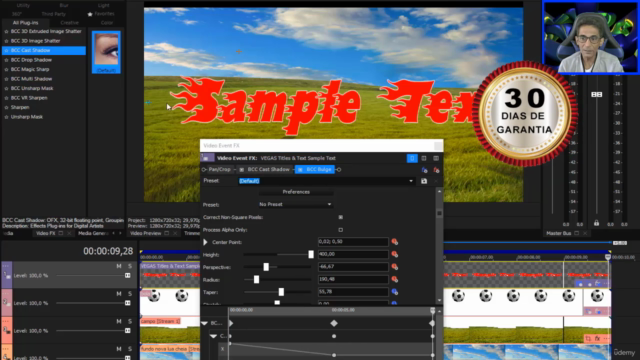The image size is (640, 360).
Task: Expand the Center Point parameter
Action: click(205, 242)
